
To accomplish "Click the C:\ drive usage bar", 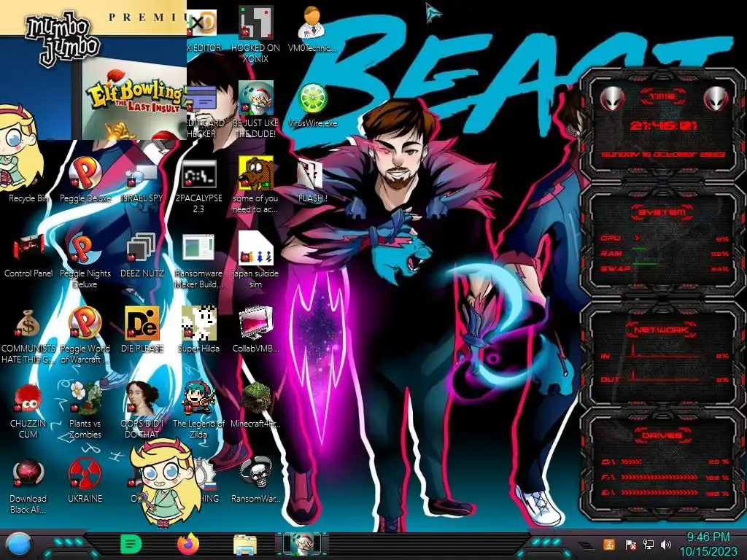I will click(665, 462).
